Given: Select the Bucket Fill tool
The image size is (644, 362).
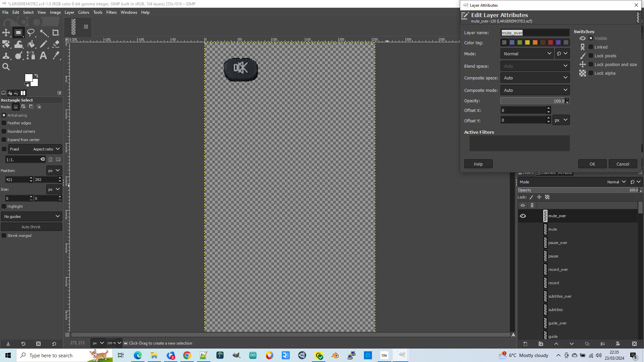Looking at the screenshot, I should (x=31, y=44).
